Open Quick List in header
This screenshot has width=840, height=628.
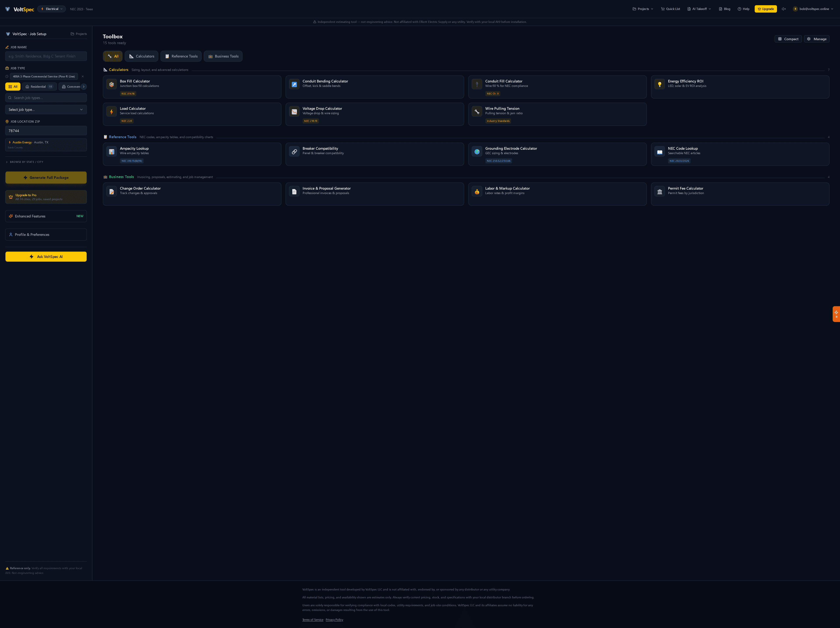(x=670, y=9)
